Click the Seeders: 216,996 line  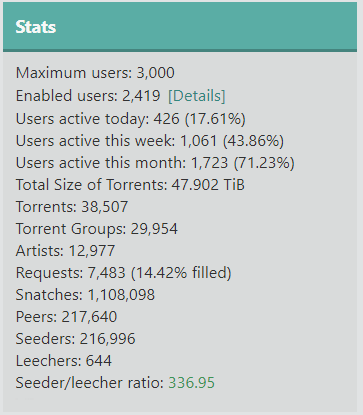[75, 339]
